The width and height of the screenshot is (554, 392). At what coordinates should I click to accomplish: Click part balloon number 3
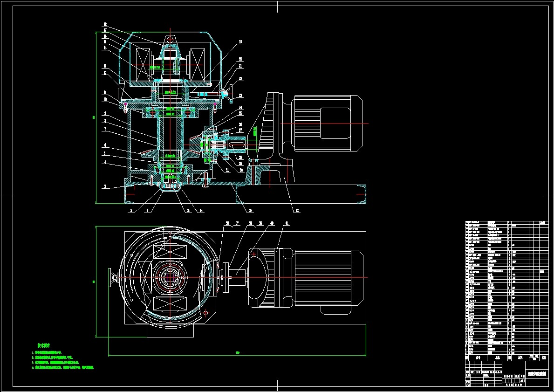coord(105,186)
